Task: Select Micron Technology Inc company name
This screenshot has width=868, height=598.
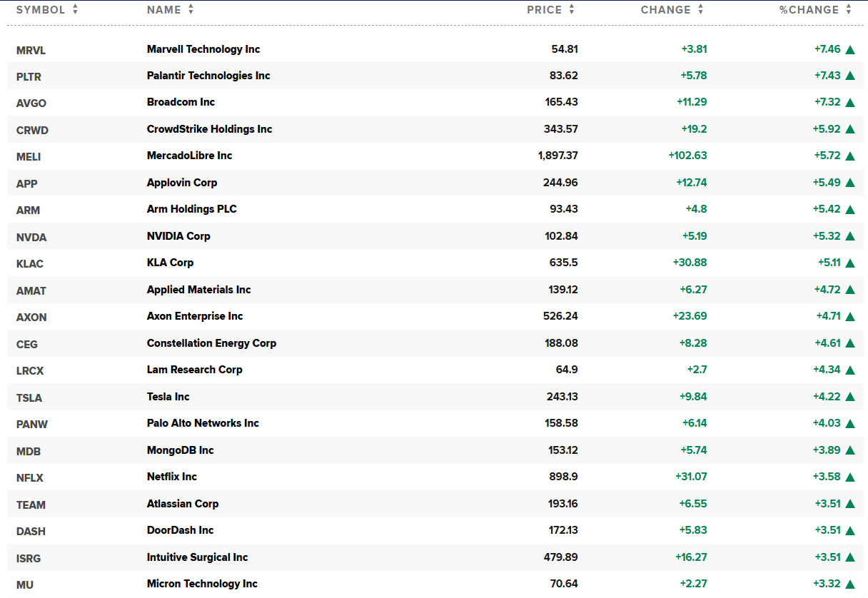Action: click(x=202, y=584)
